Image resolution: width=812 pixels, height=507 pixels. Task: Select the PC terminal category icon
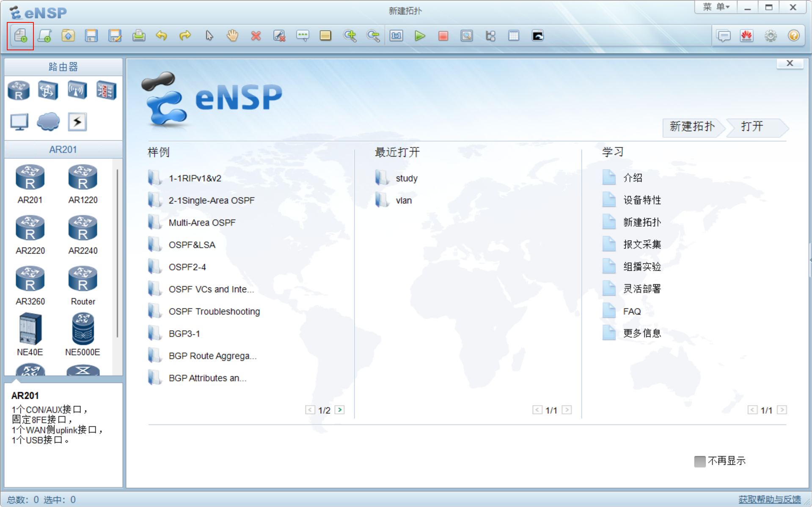point(19,122)
